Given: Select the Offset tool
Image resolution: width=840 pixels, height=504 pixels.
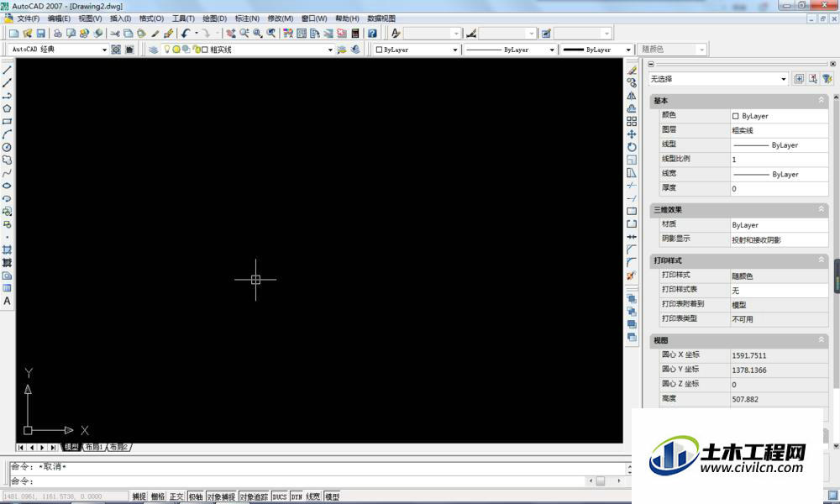Looking at the screenshot, I should (632, 108).
